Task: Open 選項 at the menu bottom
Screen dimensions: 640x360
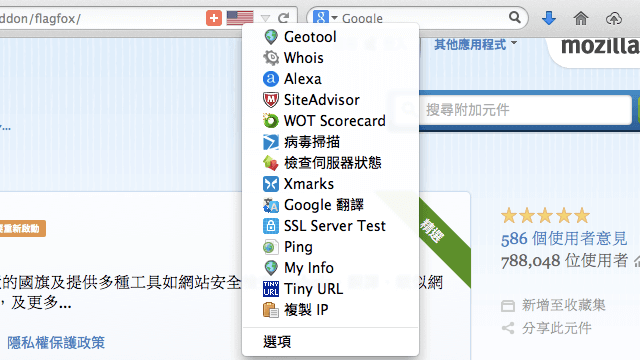Action: pos(331,342)
